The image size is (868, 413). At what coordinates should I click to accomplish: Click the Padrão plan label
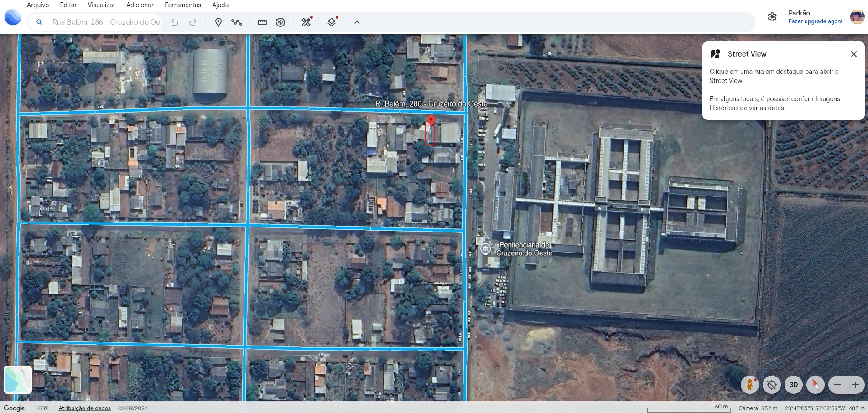point(799,13)
